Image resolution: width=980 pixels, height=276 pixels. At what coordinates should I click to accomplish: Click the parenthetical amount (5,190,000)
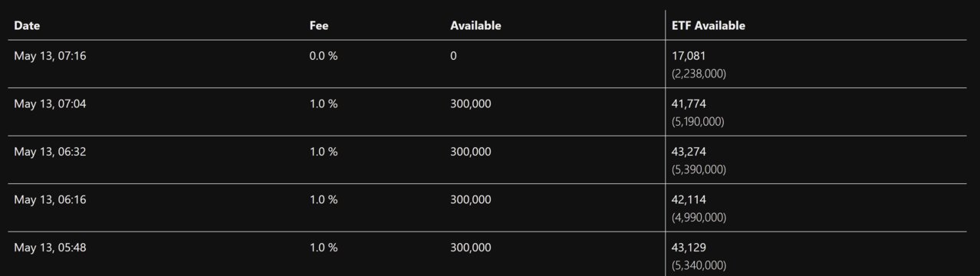tap(699, 121)
